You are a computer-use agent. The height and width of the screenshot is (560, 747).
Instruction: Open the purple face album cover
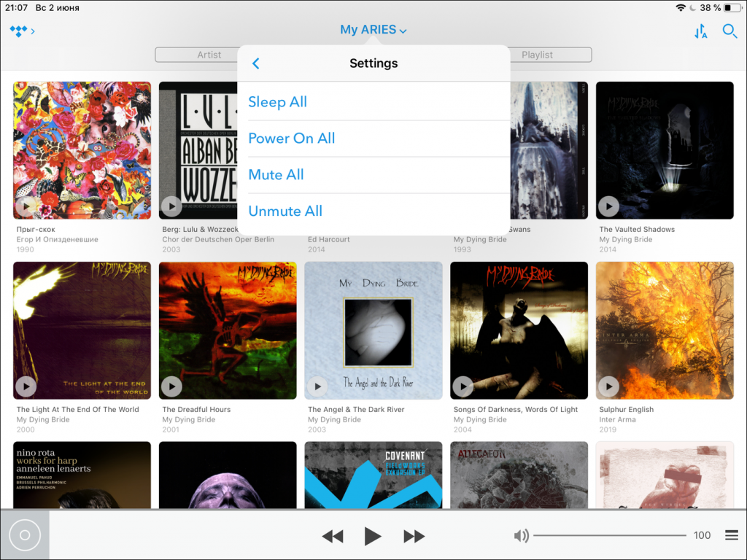pyautogui.click(x=228, y=475)
